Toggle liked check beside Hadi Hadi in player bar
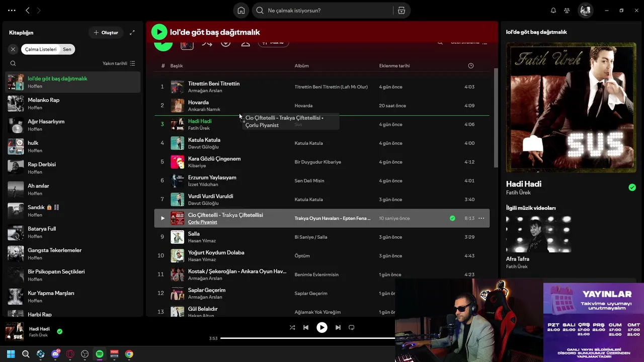This screenshot has width=644, height=362. click(60, 332)
